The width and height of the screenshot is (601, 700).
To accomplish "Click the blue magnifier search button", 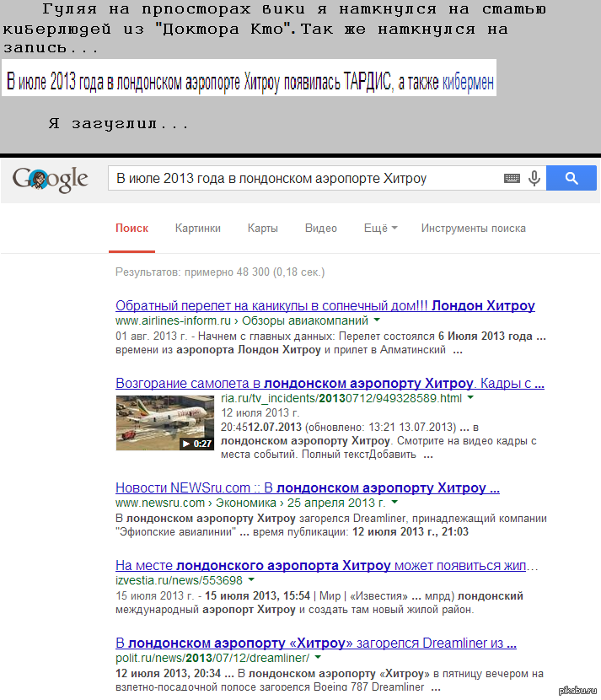I will point(571,178).
